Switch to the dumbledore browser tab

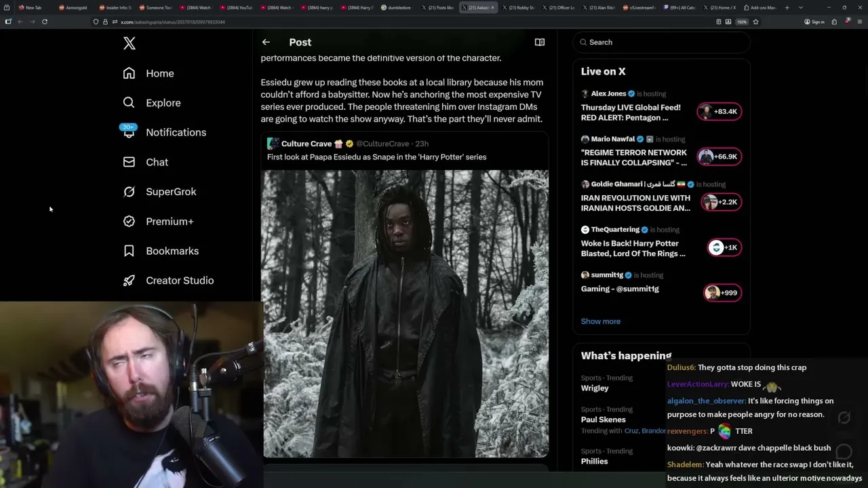pos(396,7)
